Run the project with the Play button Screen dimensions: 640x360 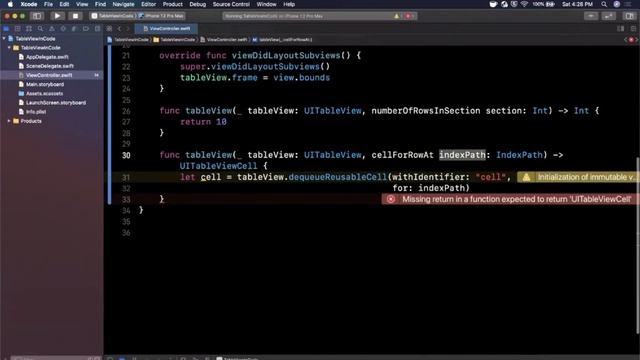point(57,16)
